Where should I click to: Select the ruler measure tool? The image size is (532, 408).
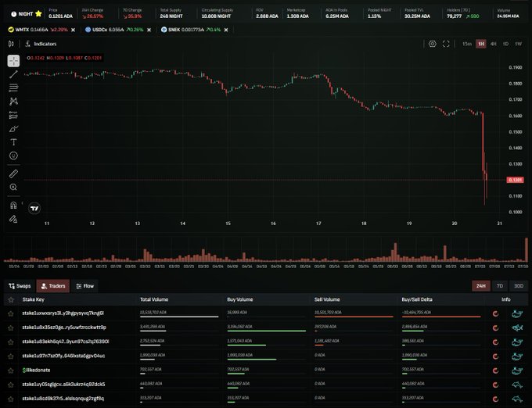tap(13, 174)
